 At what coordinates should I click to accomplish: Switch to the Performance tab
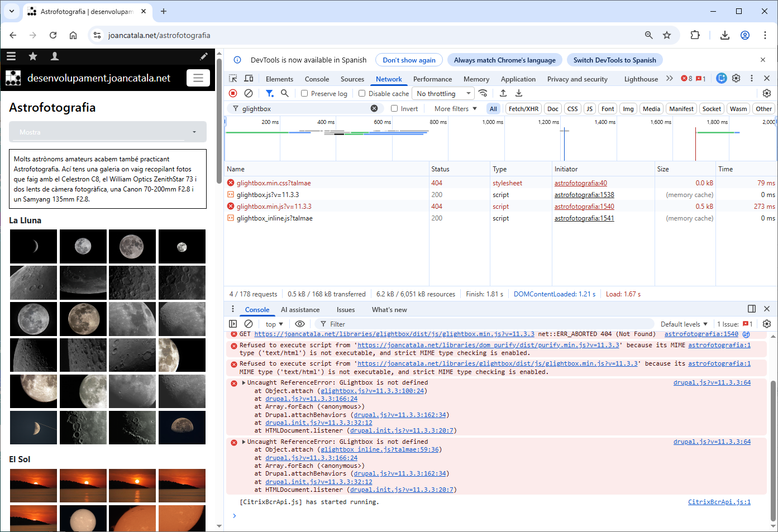432,79
